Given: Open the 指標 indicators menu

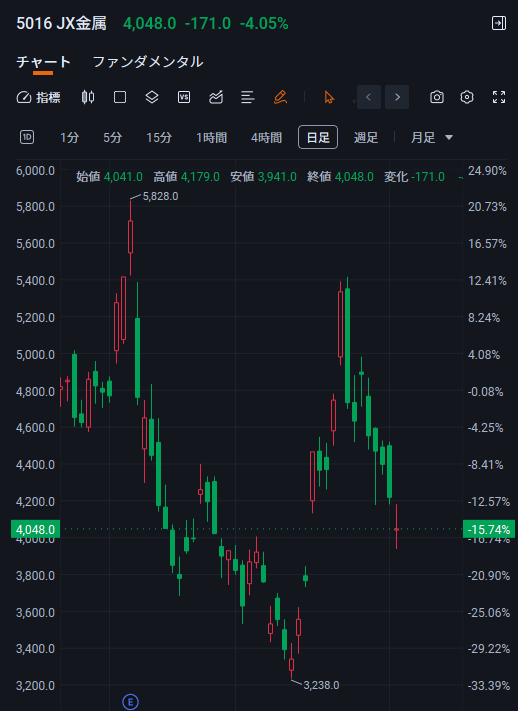Looking at the screenshot, I should click(39, 97).
